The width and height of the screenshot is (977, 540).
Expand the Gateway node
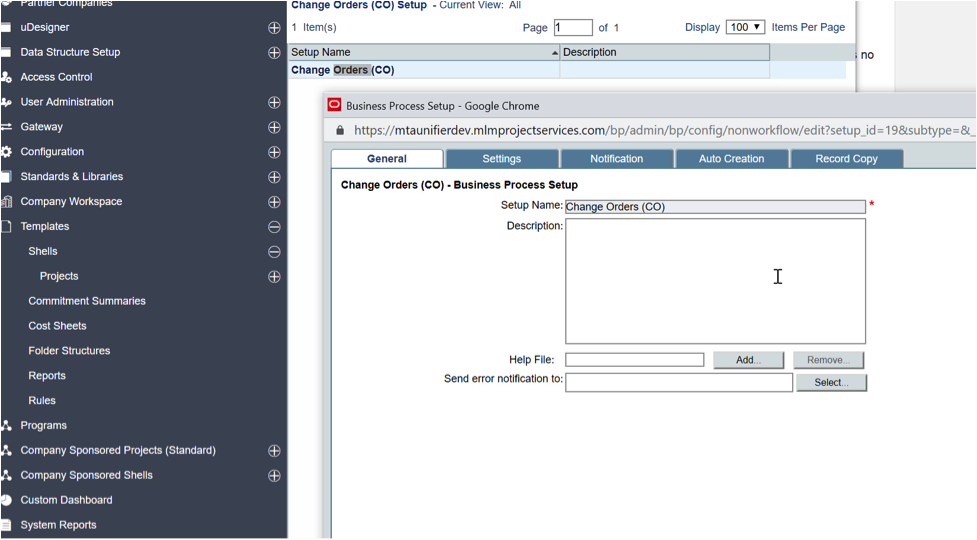274,127
